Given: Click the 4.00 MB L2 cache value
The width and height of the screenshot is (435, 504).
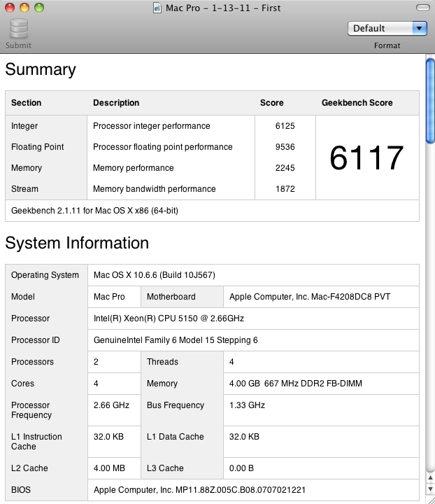Looking at the screenshot, I should click(x=110, y=468).
